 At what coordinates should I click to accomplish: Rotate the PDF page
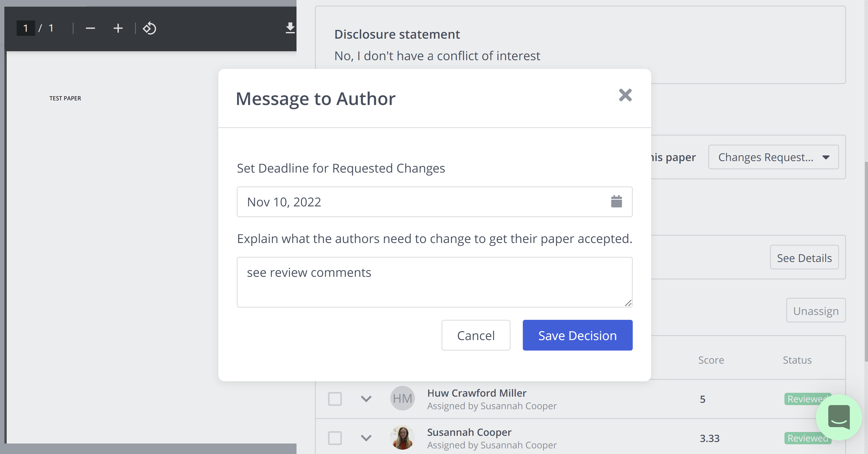(x=149, y=28)
